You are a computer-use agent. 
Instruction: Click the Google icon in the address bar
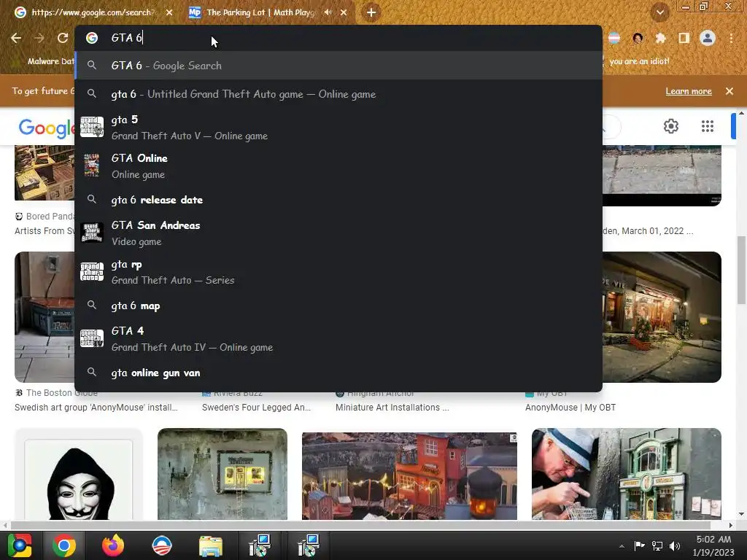click(92, 38)
